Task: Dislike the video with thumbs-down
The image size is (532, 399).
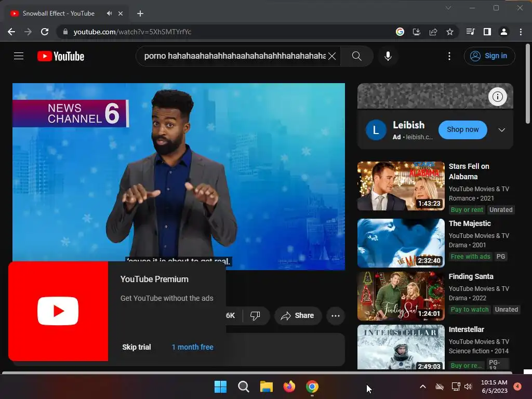Action: [255, 315]
